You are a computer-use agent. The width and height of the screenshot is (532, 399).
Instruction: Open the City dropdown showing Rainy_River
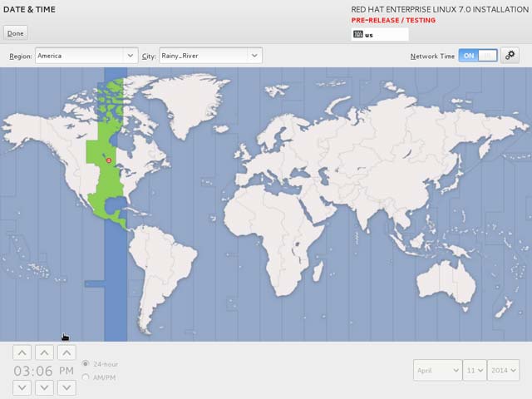pos(210,56)
